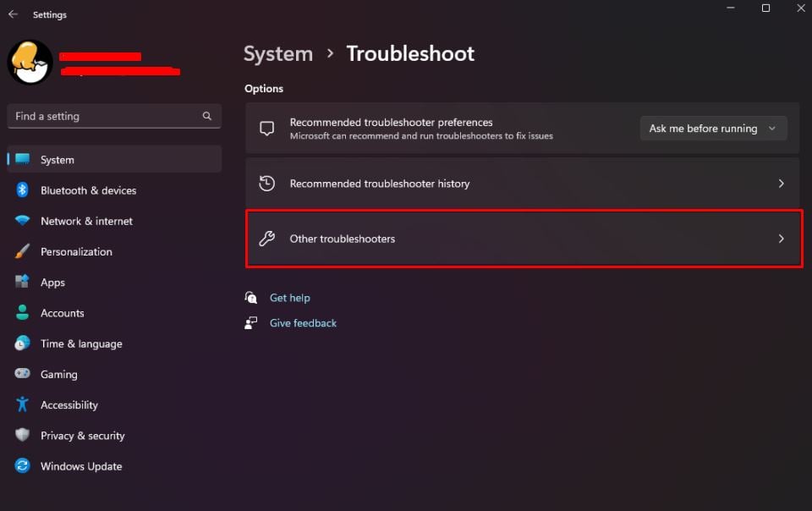Click the search magnifier icon
This screenshot has height=511, width=812.
tap(207, 116)
